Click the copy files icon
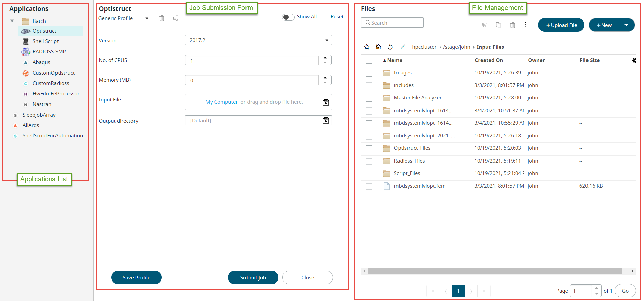 (x=498, y=25)
